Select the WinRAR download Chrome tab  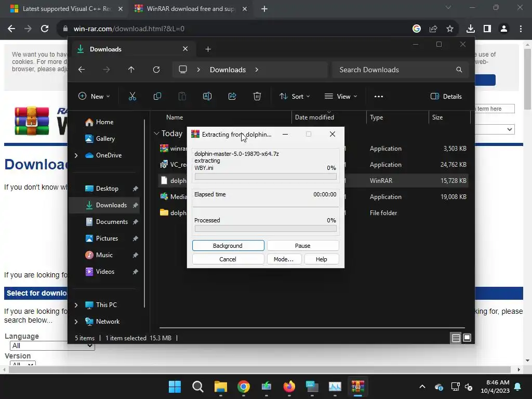(x=190, y=9)
